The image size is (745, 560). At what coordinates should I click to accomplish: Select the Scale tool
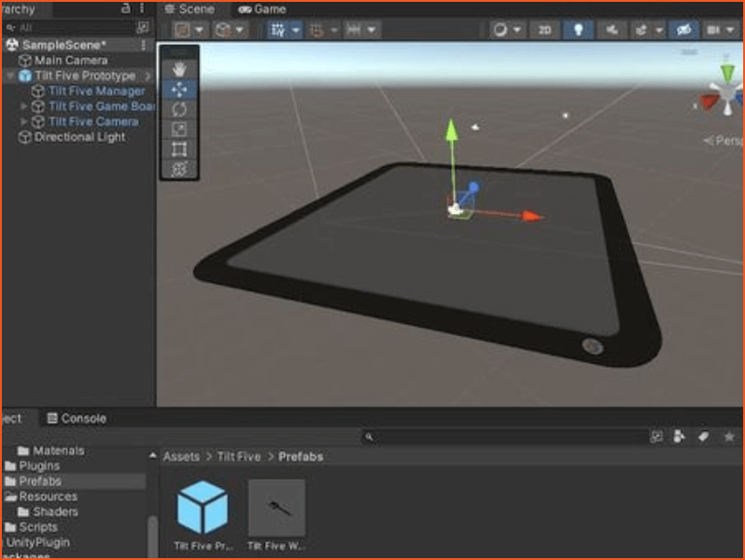(x=179, y=129)
